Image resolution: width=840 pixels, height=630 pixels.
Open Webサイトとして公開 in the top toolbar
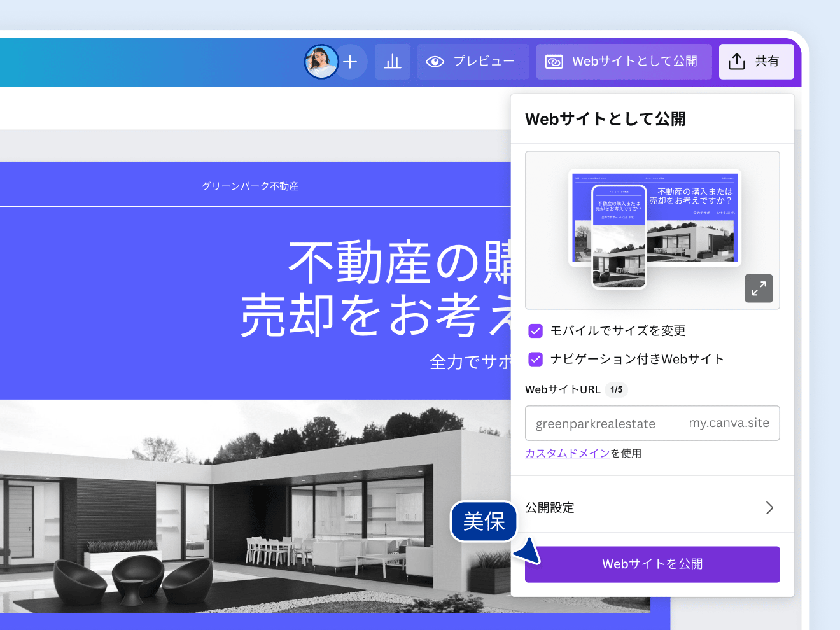tap(624, 62)
